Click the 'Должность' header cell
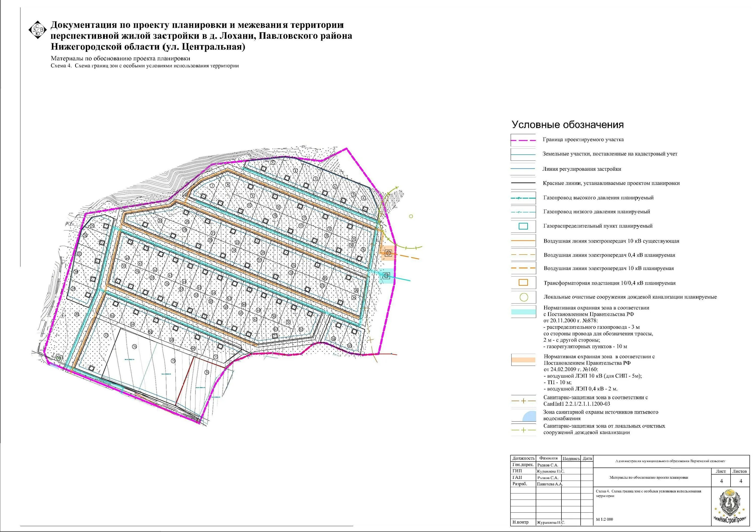 (x=523, y=458)
